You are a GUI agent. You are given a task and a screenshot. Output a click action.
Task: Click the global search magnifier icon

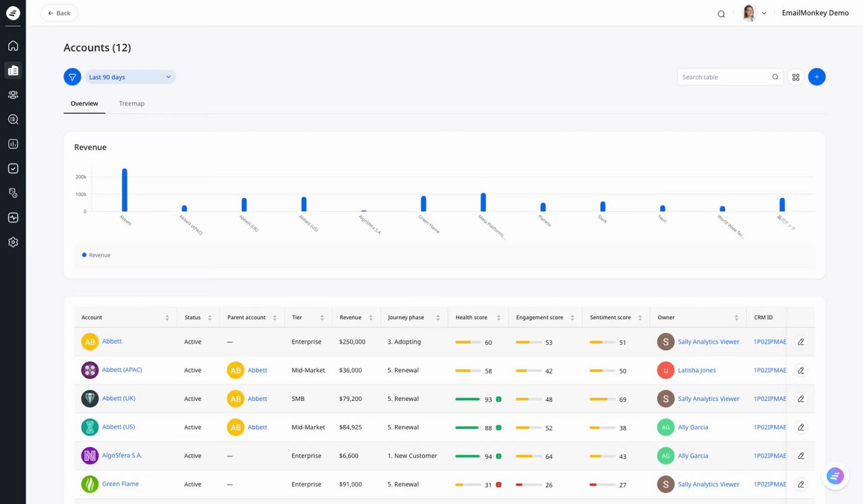click(x=721, y=13)
